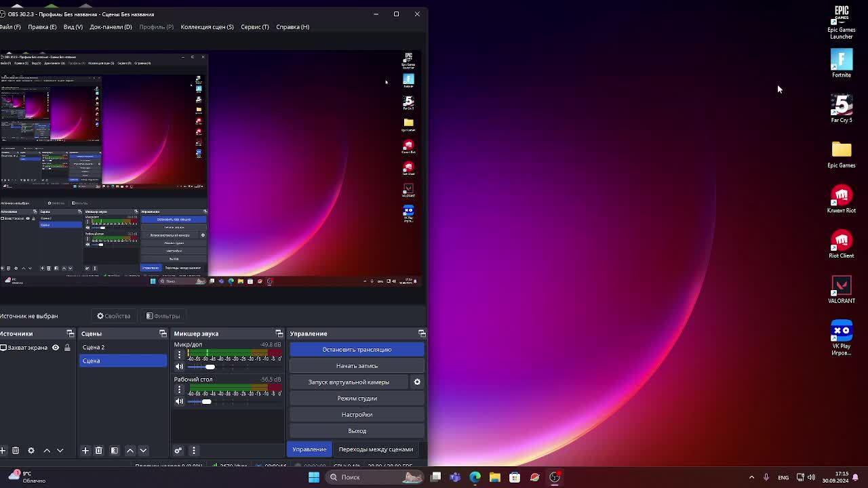Open the Сервис menu

(255, 27)
